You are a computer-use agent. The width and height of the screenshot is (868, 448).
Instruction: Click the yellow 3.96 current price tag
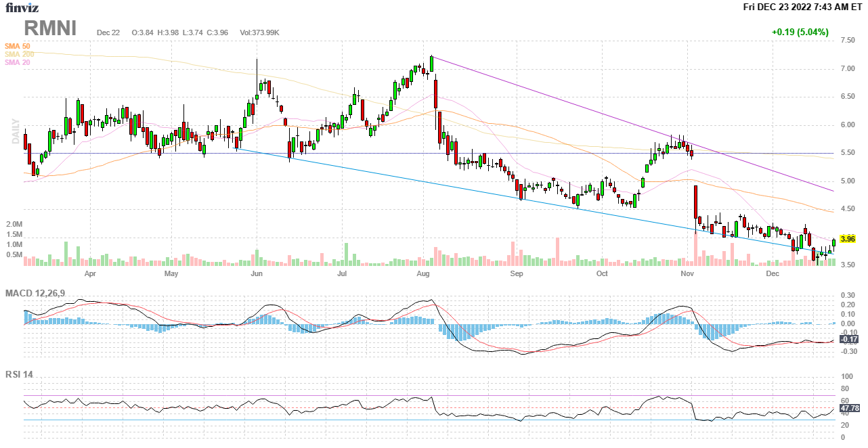tap(847, 239)
